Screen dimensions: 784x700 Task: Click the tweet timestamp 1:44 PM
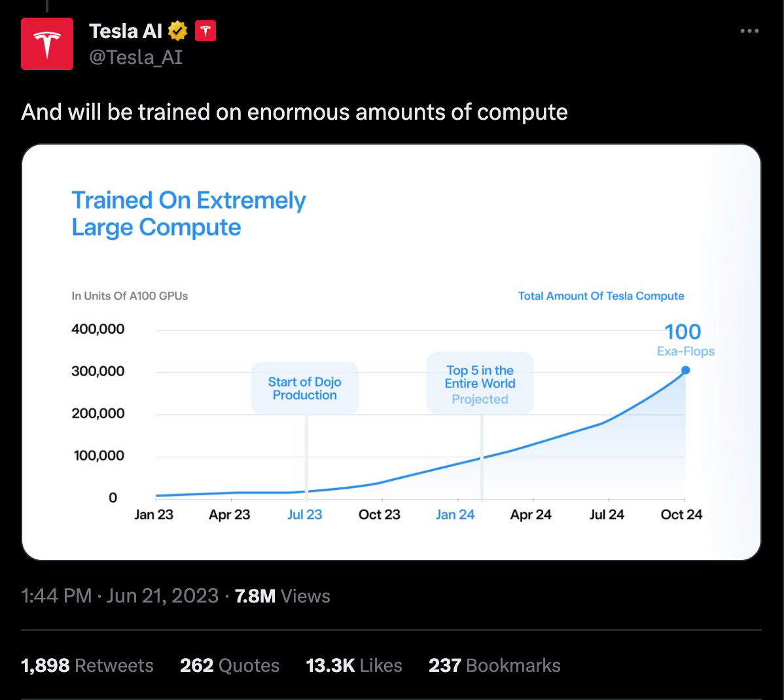56,596
